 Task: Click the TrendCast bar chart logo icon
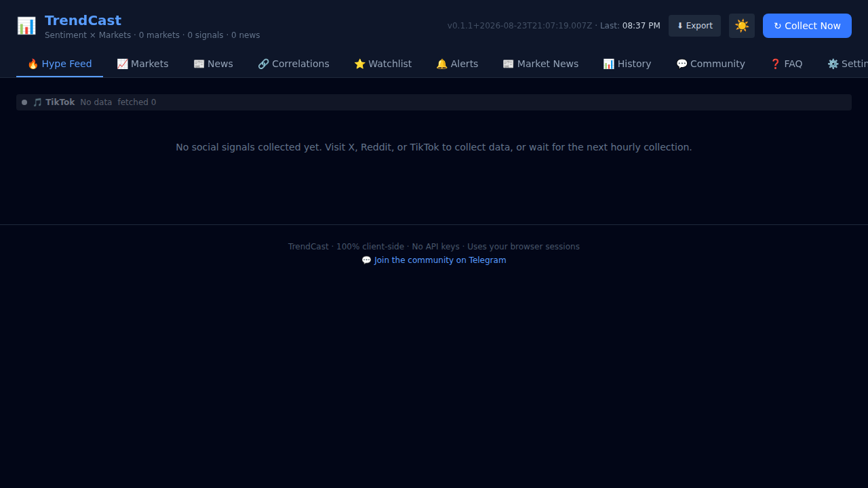(26, 26)
